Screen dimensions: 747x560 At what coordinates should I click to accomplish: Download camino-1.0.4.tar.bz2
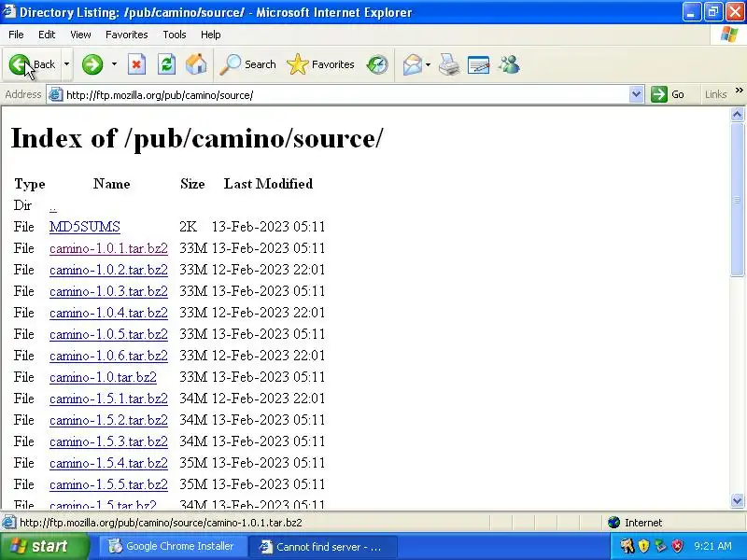tap(108, 313)
